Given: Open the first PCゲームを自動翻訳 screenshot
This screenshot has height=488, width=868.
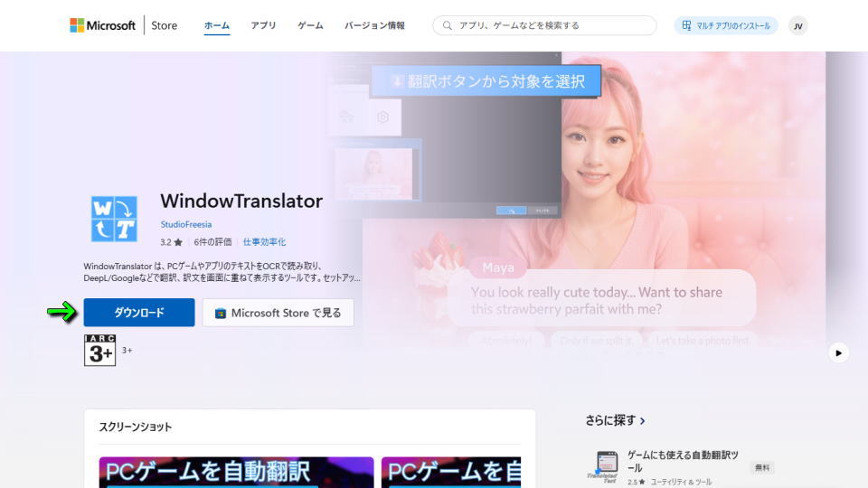Looking at the screenshot, I should 236,472.
